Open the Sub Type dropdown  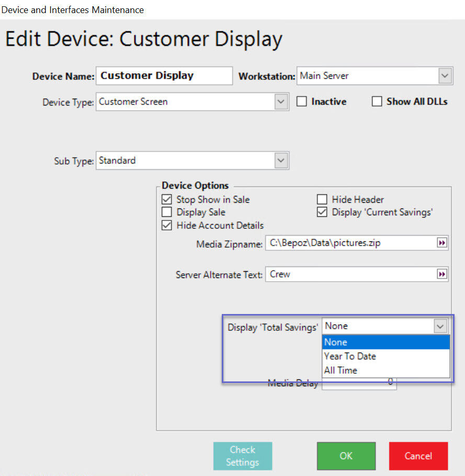click(x=281, y=160)
